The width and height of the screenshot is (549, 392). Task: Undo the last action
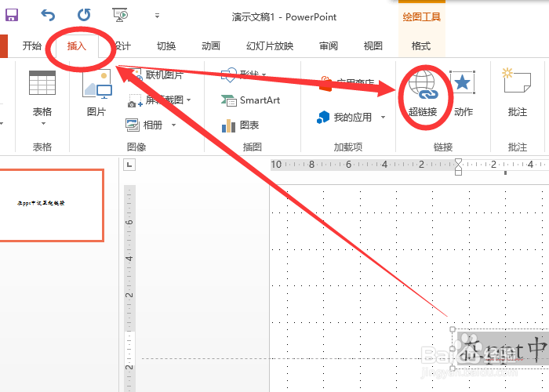tap(48, 15)
